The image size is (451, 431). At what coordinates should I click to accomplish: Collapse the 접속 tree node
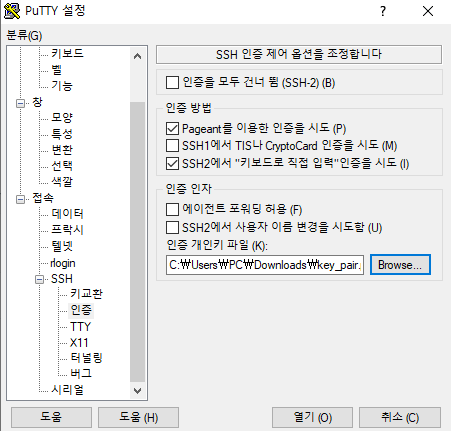click(x=20, y=199)
